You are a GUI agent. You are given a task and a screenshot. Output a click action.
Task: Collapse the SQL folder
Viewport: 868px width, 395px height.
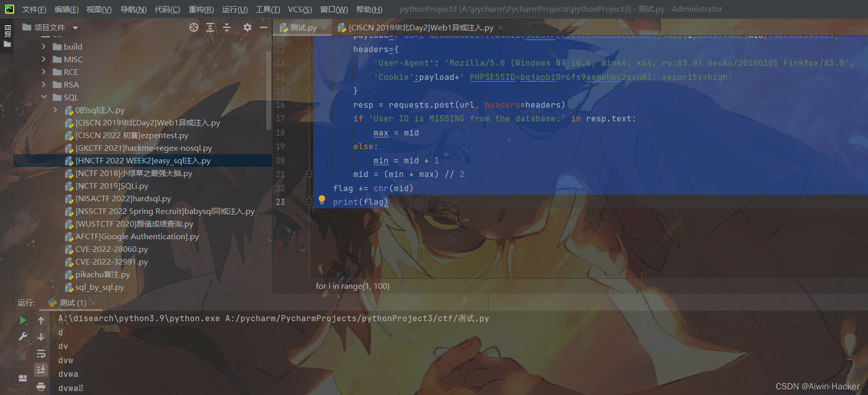click(x=44, y=97)
